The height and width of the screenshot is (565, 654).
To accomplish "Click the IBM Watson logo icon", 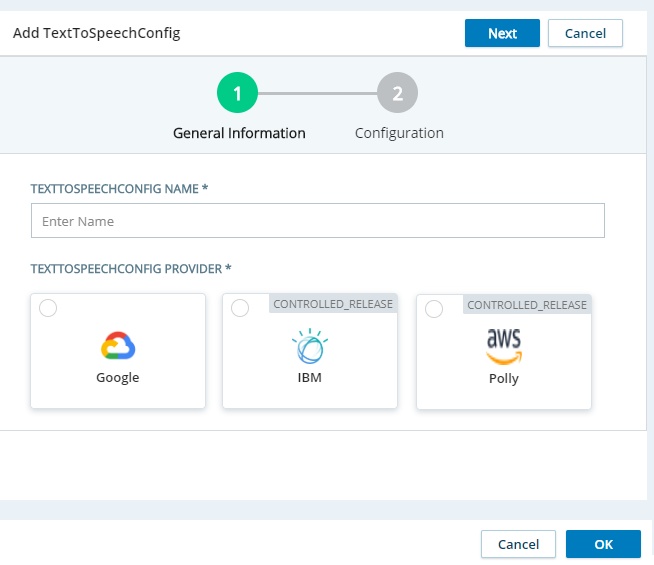I will [310, 346].
